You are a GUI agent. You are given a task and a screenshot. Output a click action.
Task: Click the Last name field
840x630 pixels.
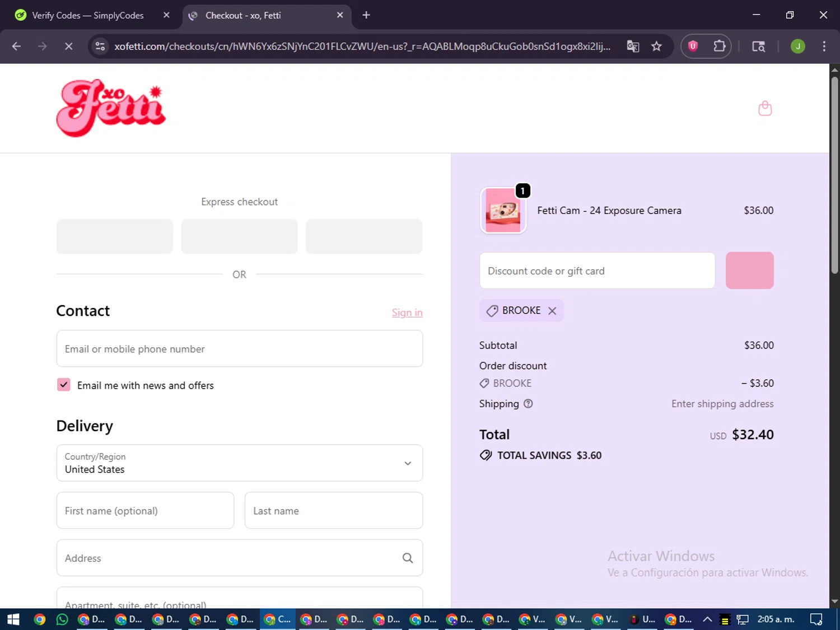point(334,510)
